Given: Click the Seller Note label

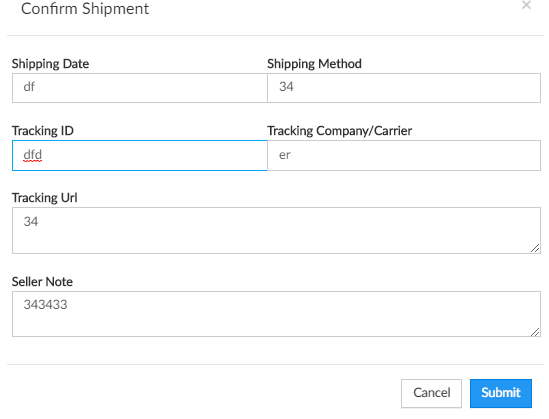Looking at the screenshot, I should point(42,282).
